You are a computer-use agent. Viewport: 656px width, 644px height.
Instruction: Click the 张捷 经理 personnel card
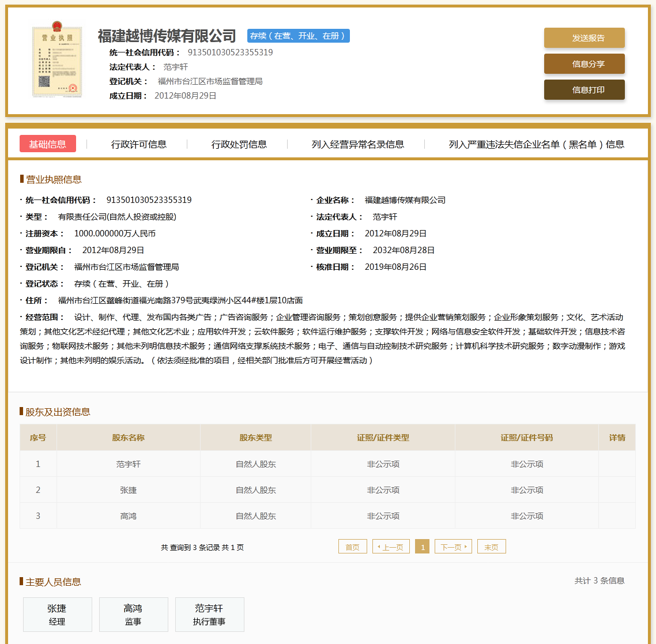point(57,615)
